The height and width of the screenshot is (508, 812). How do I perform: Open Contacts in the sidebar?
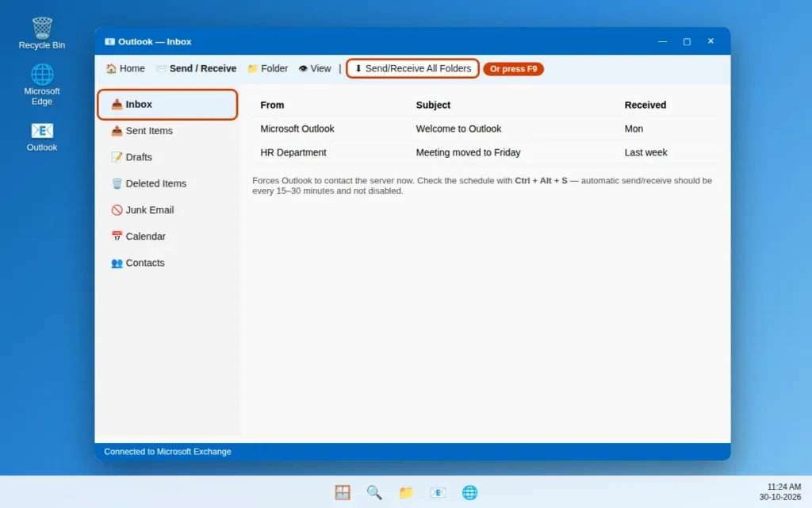[167, 263]
